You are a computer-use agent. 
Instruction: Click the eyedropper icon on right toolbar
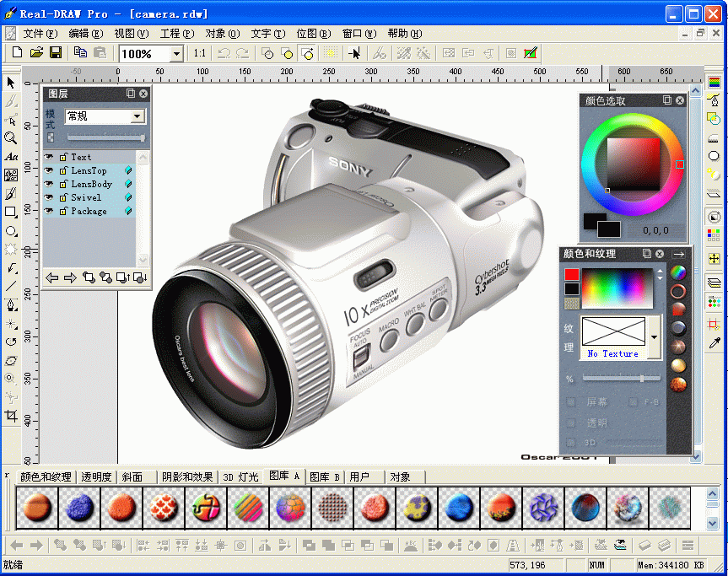pos(714,342)
